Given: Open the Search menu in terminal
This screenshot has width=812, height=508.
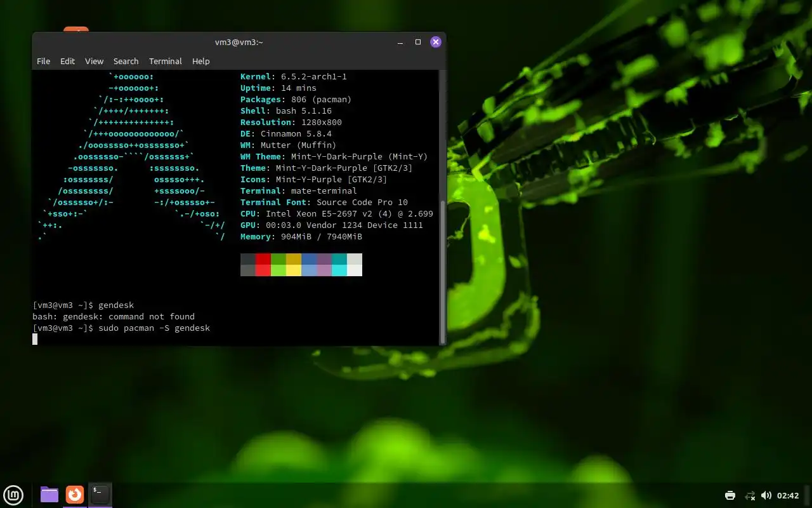Looking at the screenshot, I should tap(126, 61).
